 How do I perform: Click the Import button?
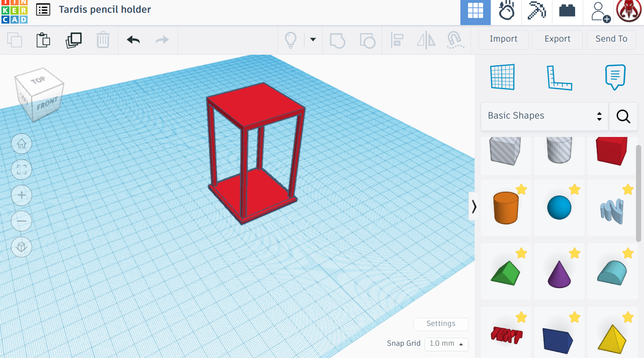tap(503, 39)
